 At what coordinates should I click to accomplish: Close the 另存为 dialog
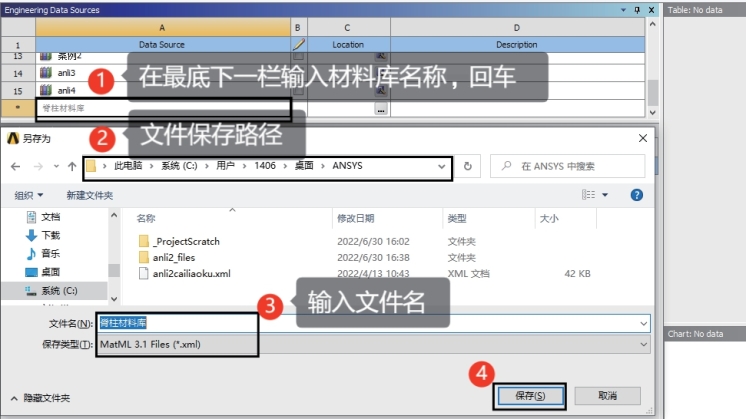(x=643, y=138)
